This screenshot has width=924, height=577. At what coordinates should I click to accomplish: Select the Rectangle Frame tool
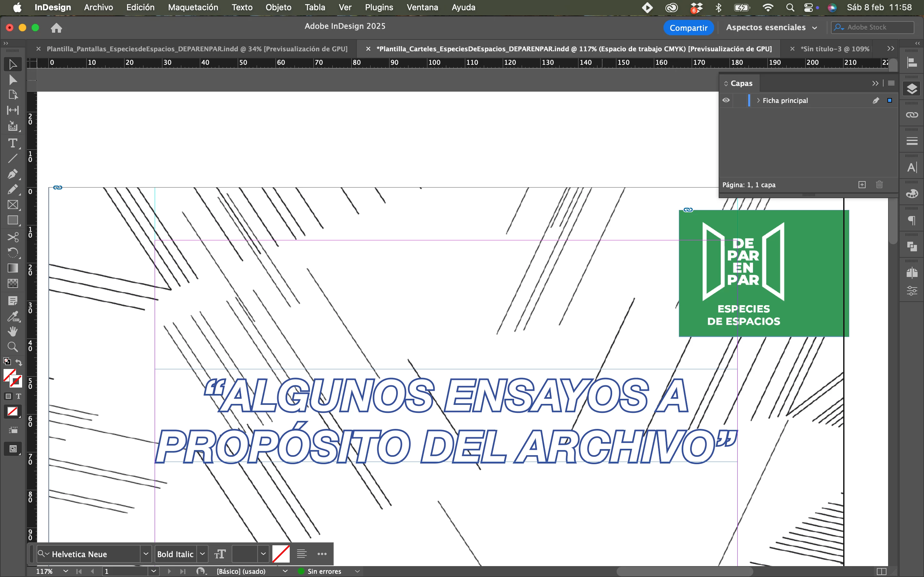13,205
